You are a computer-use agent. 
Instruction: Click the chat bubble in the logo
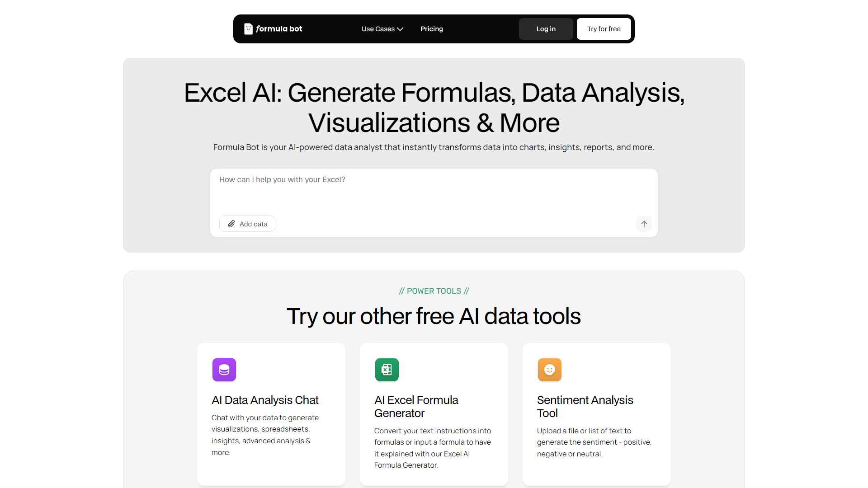248,28
